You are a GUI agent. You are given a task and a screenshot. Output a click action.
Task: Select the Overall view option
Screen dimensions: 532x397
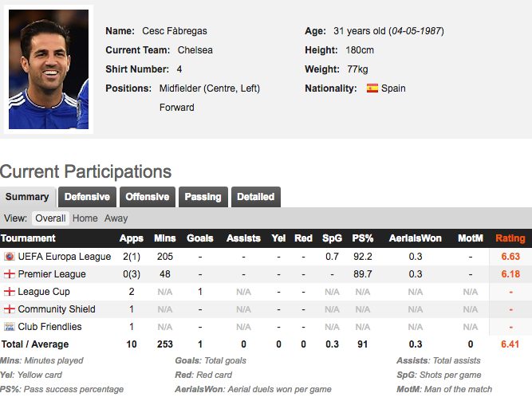pos(51,218)
